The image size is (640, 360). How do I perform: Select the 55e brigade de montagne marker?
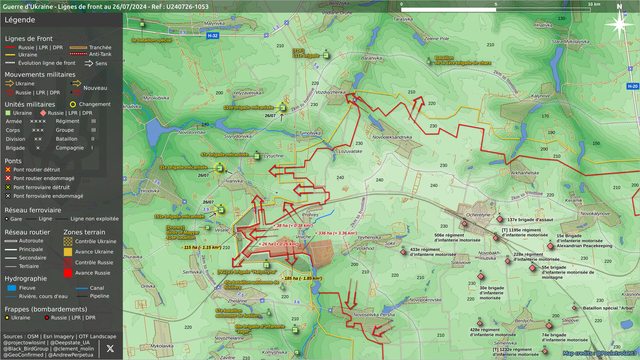click(x=533, y=268)
